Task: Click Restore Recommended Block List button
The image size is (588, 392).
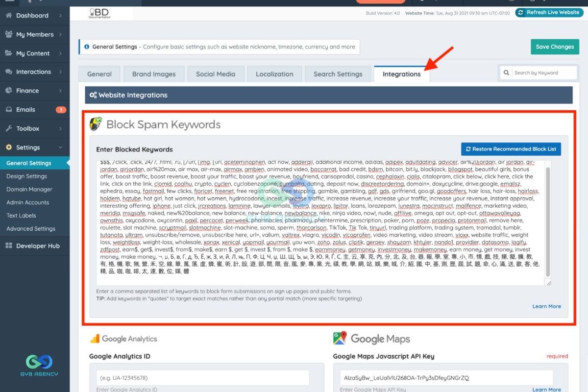Action: tap(511, 149)
